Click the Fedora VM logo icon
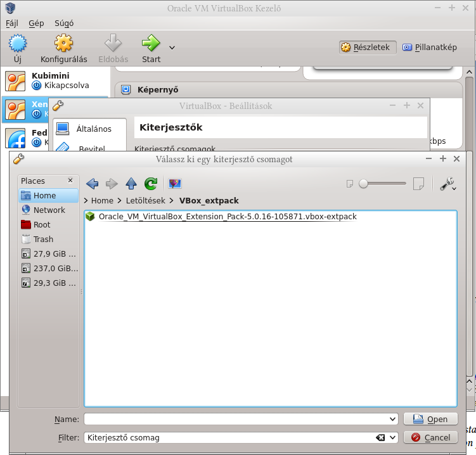The height and width of the screenshot is (455, 476). pyautogui.click(x=15, y=138)
